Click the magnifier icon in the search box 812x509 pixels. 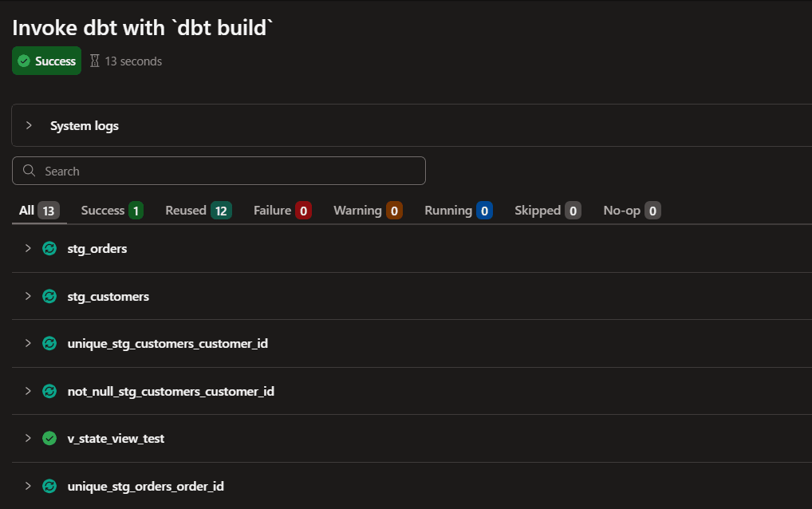tap(29, 171)
